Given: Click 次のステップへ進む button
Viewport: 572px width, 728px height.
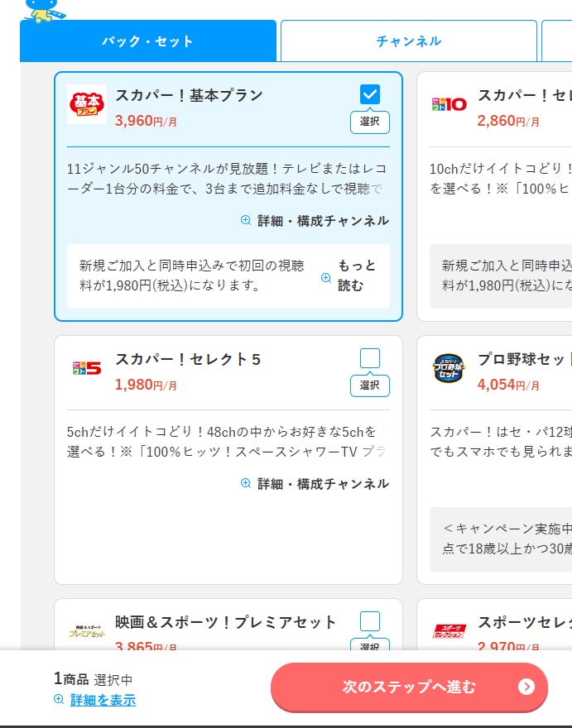Looking at the screenshot, I should [x=409, y=687].
